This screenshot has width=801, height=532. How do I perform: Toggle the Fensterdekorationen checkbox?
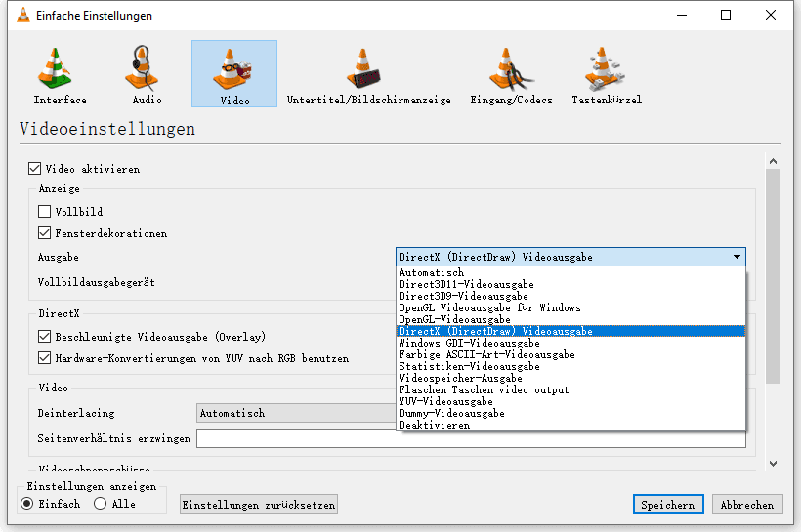pyautogui.click(x=44, y=233)
